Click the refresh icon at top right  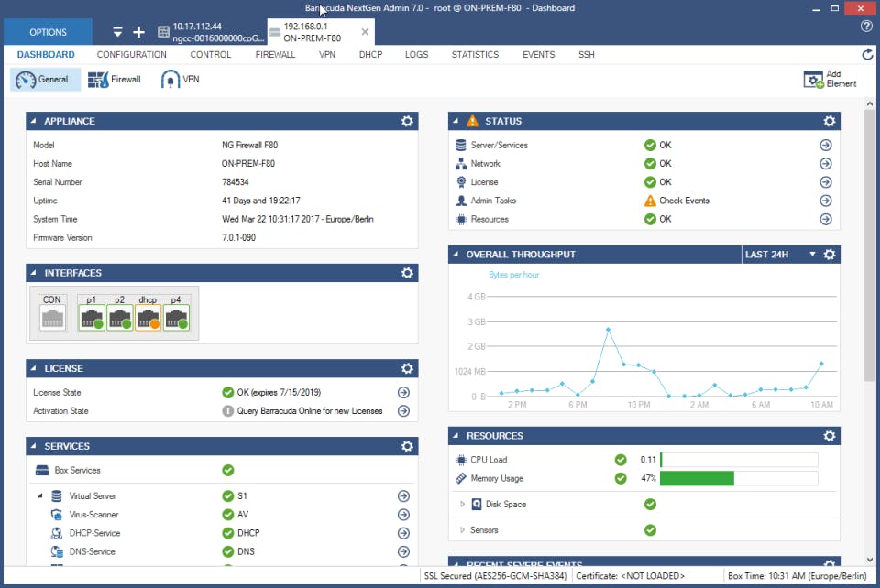(867, 55)
